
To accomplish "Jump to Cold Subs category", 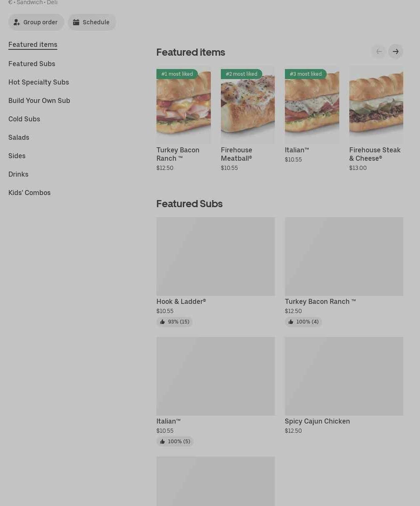I will click(24, 119).
